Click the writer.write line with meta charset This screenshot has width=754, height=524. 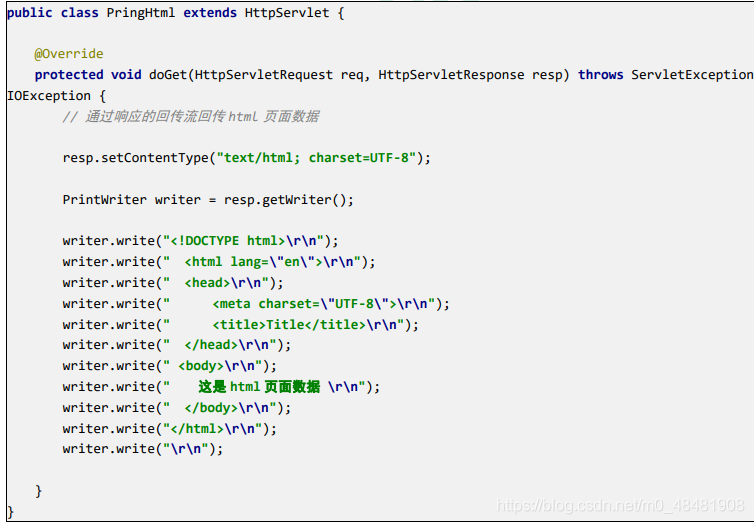[x=256, y=304]
